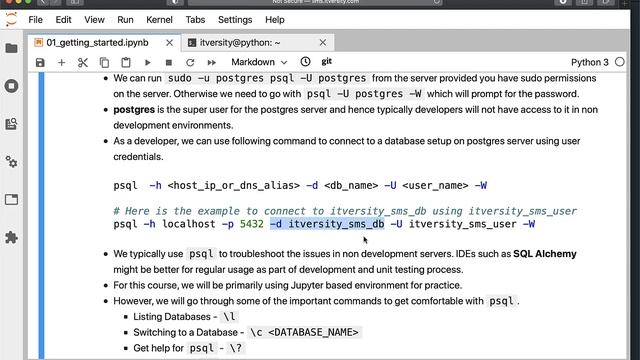Open the Edit menu

(x=63, y=20)
